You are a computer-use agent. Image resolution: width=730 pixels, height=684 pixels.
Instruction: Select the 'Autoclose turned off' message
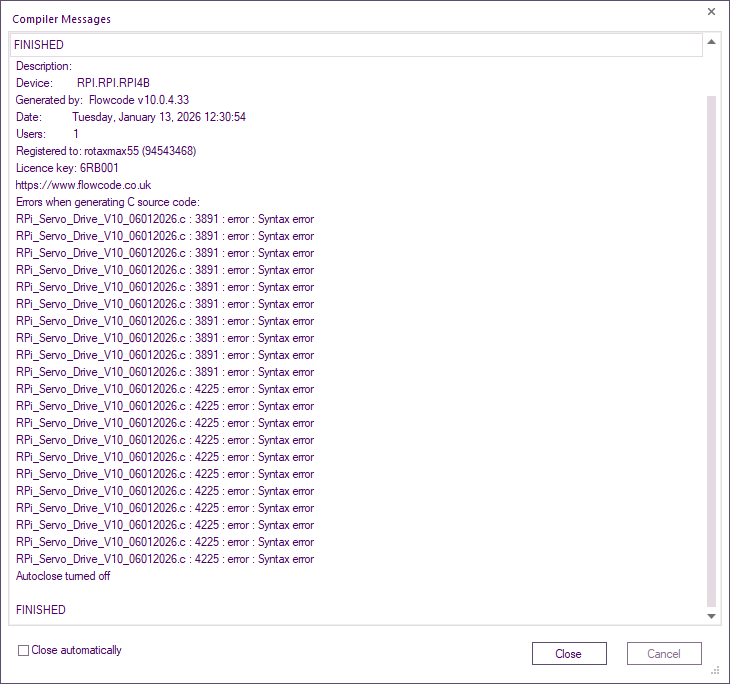pyautogui.click(x=63, y=576)
